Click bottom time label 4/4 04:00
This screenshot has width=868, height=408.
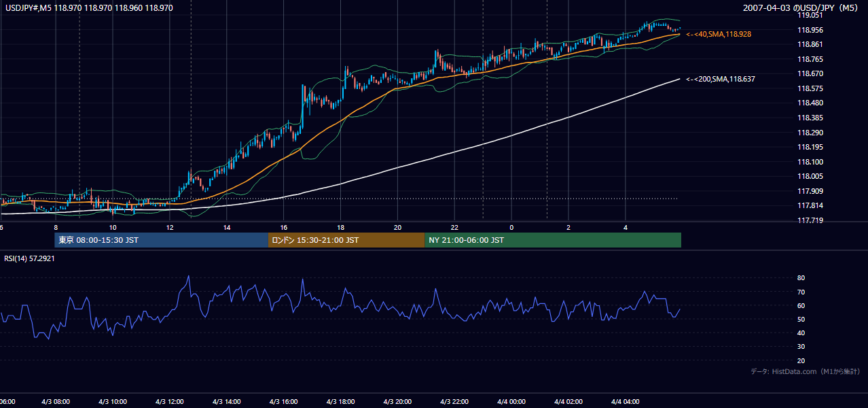click(x=626, y=402)
